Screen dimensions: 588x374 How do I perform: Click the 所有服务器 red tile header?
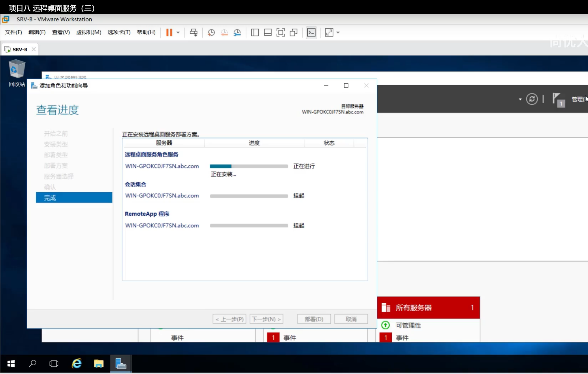tap(428, 308)
